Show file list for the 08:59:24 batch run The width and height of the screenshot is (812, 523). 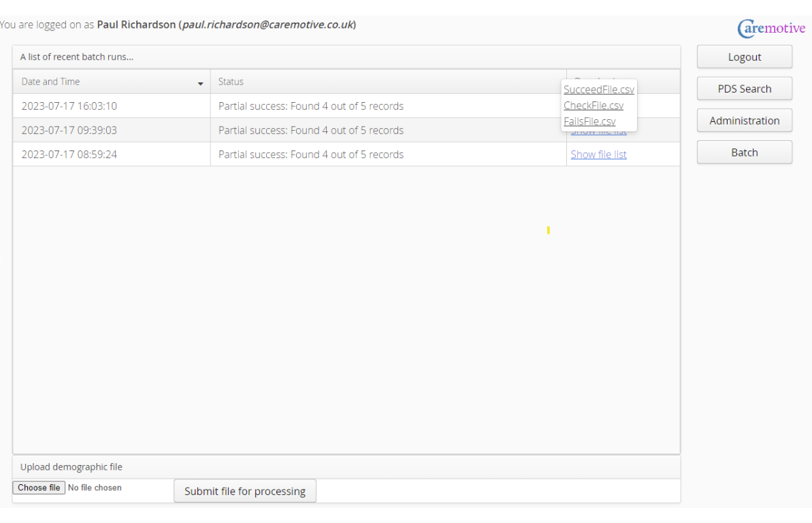coord(598,154)
